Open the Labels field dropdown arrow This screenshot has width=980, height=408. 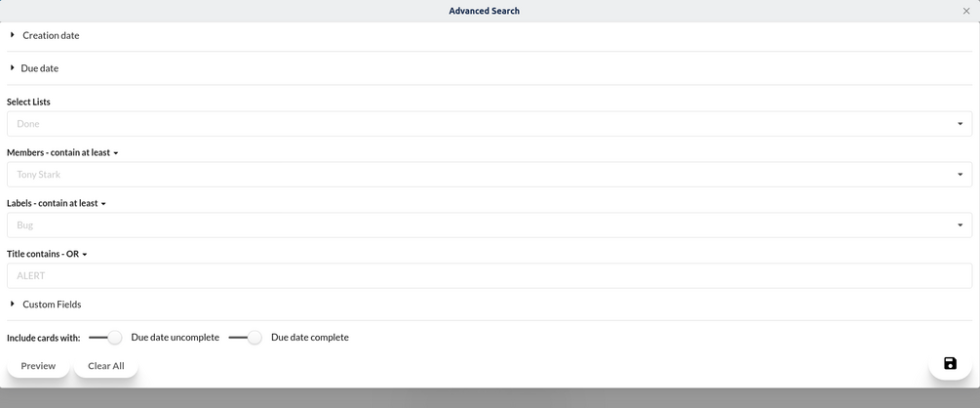[960, 225]
